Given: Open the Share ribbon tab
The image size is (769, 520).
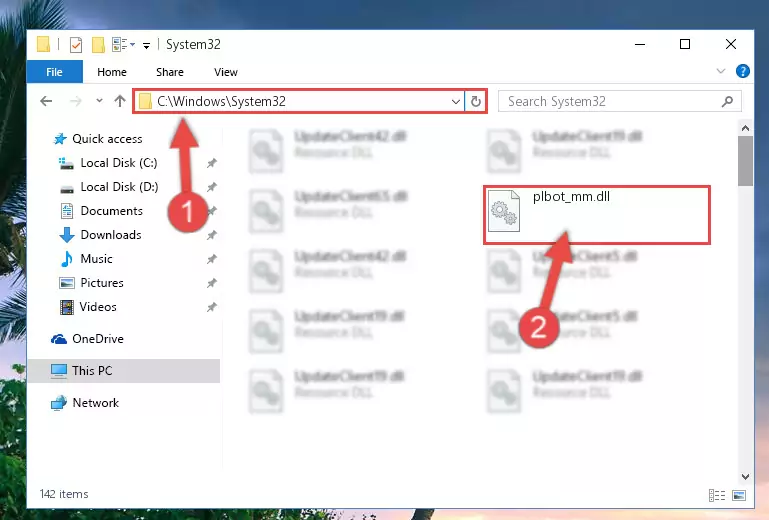Looking at the screenshot, I should [170, 72].
